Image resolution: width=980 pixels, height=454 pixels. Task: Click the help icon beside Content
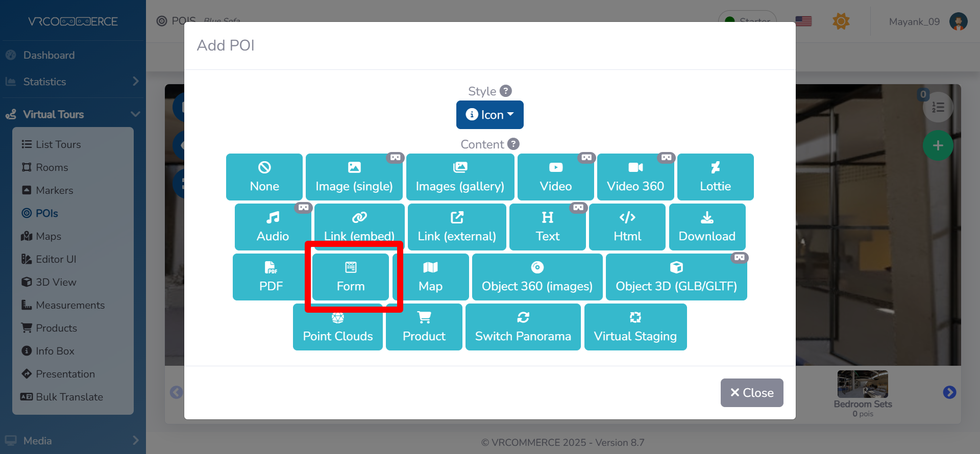point(513,144)
